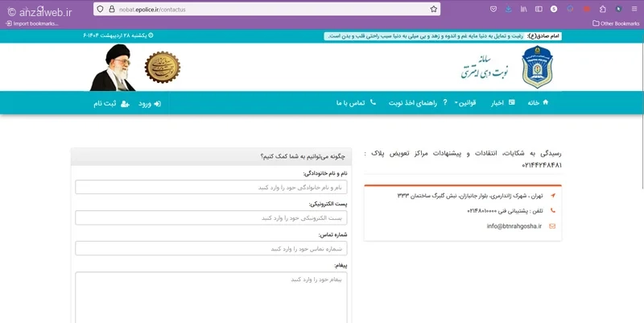This screenshot has width=644, height=323.
Task: Click the traffic police shield logo
Action: coord(537,67)
